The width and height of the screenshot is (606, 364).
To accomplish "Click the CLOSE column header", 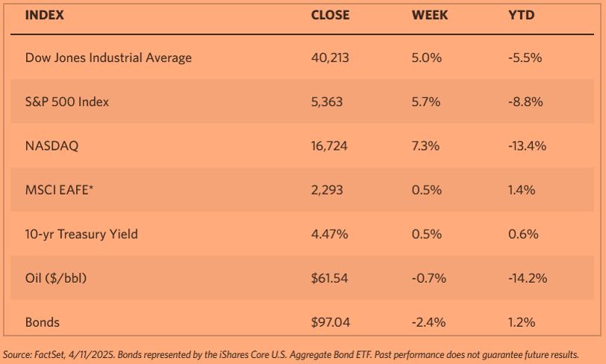I will pyautogui.click(x=331, y=16).
